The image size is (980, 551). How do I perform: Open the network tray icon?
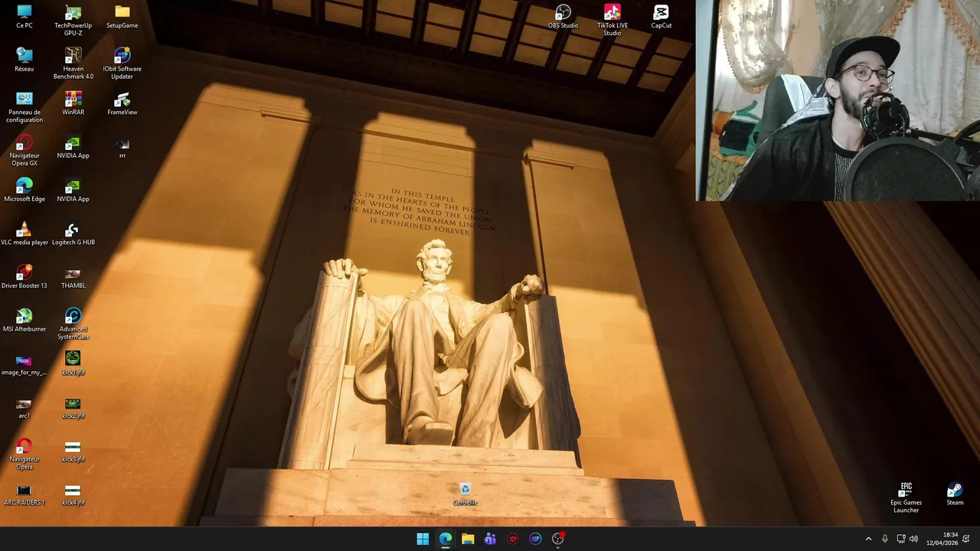pyautogui.click(x=900, y=539)
